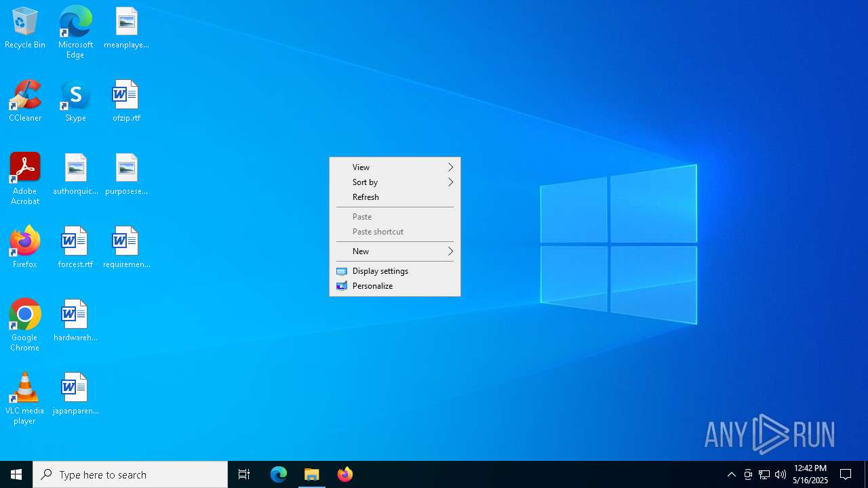Viewport: 868px width, 488px height.
Task: Open File Explorer from the taskbar
Action: 312,474
